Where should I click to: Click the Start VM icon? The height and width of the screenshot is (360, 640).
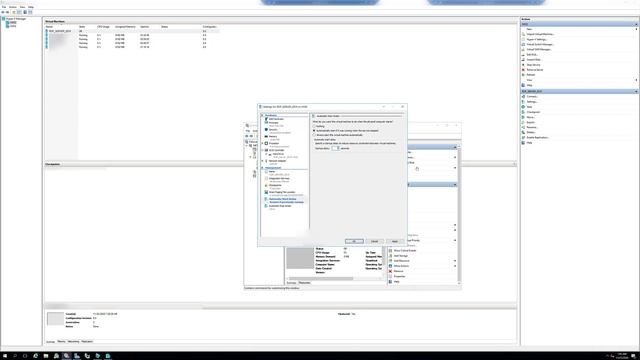coord(523,107)
